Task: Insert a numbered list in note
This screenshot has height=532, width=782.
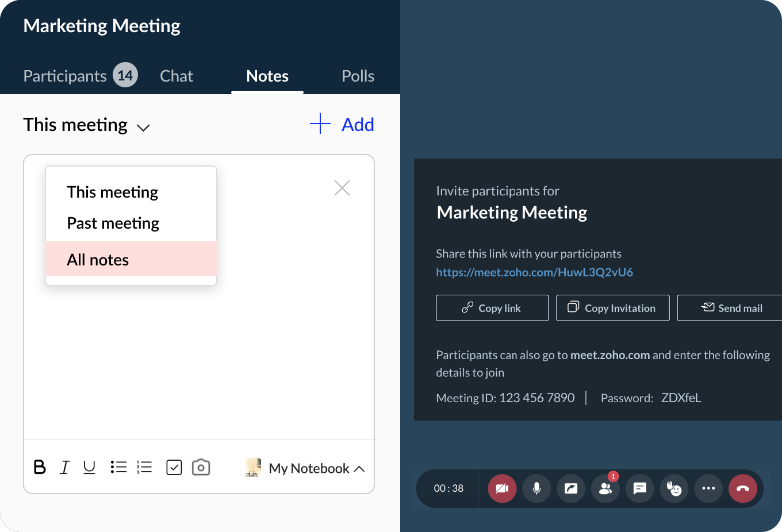Action: tap(144, 467)
